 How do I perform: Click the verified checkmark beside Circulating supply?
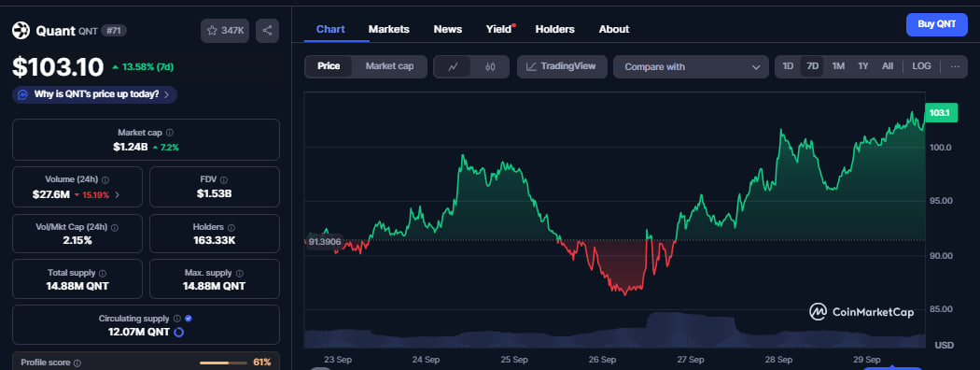(189, 319)
